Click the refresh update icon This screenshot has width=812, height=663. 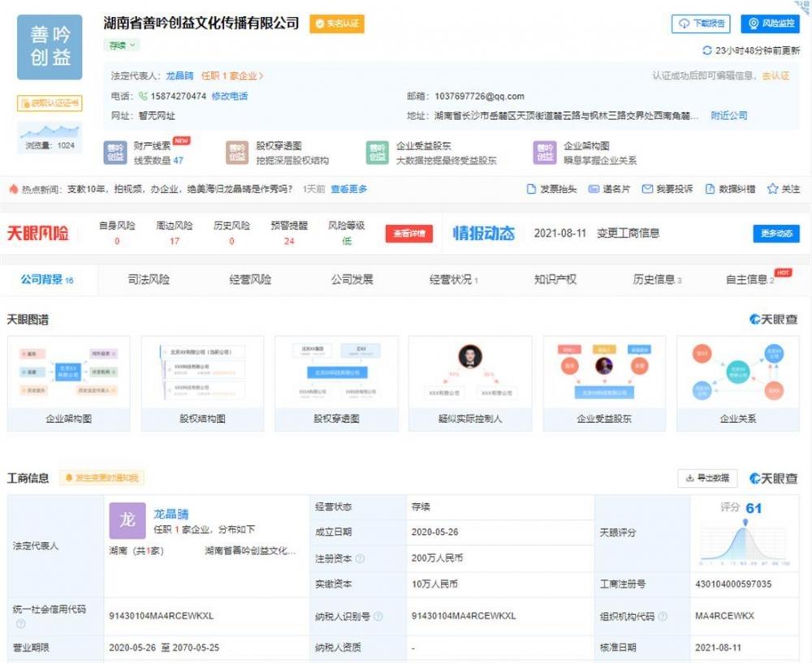tap(706, 50)
